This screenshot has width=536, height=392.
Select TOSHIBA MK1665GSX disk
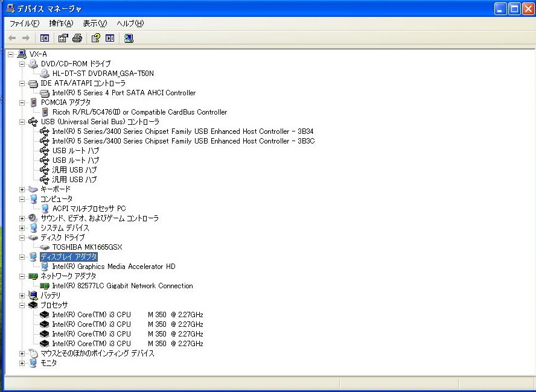point(87,247)
